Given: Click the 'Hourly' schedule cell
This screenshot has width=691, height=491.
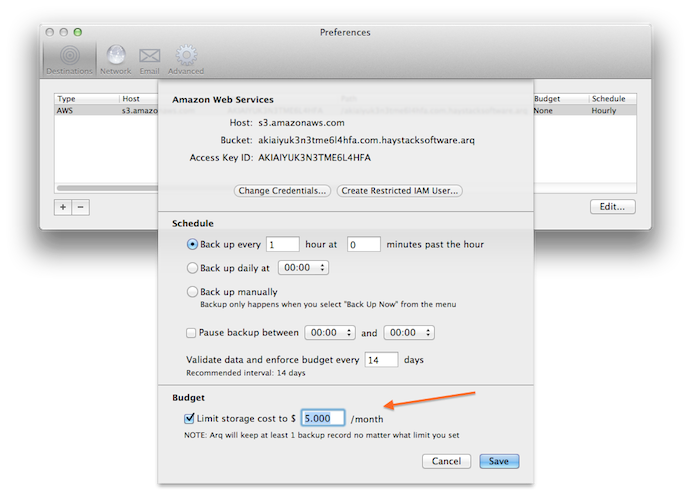Looking at the screenshot, I should coord(604,111).
